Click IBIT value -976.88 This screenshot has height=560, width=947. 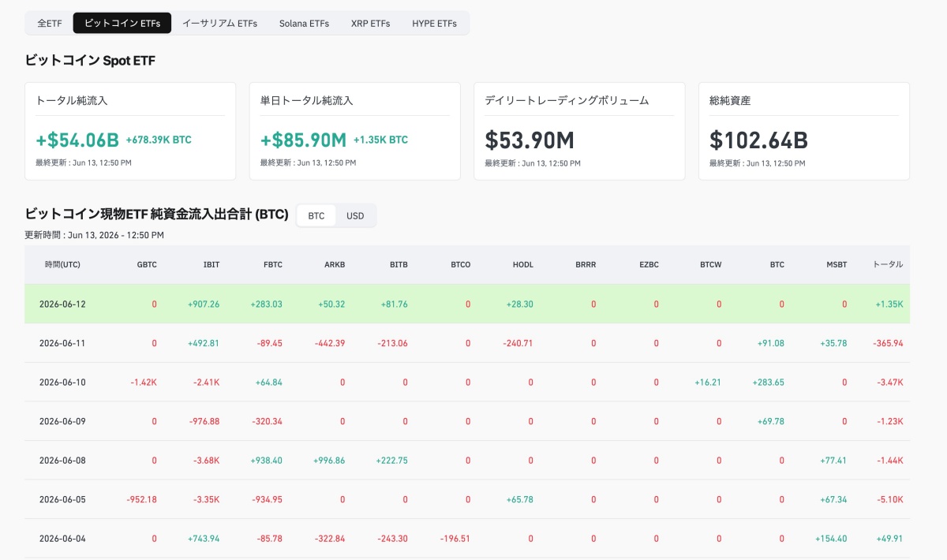click(204, 421)
